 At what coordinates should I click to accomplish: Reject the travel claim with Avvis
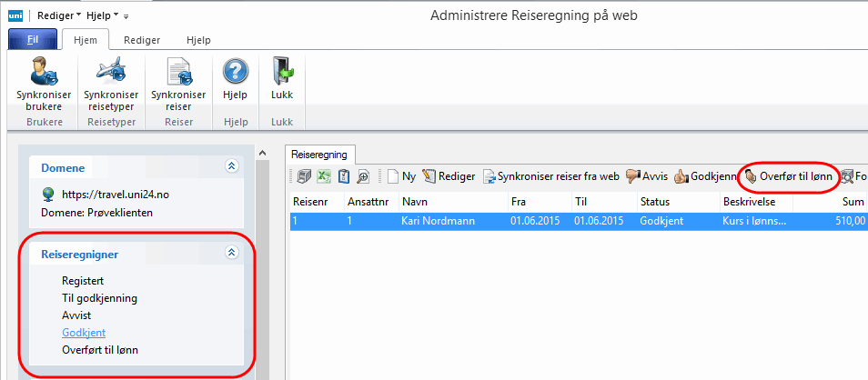(x=647, y=176)
